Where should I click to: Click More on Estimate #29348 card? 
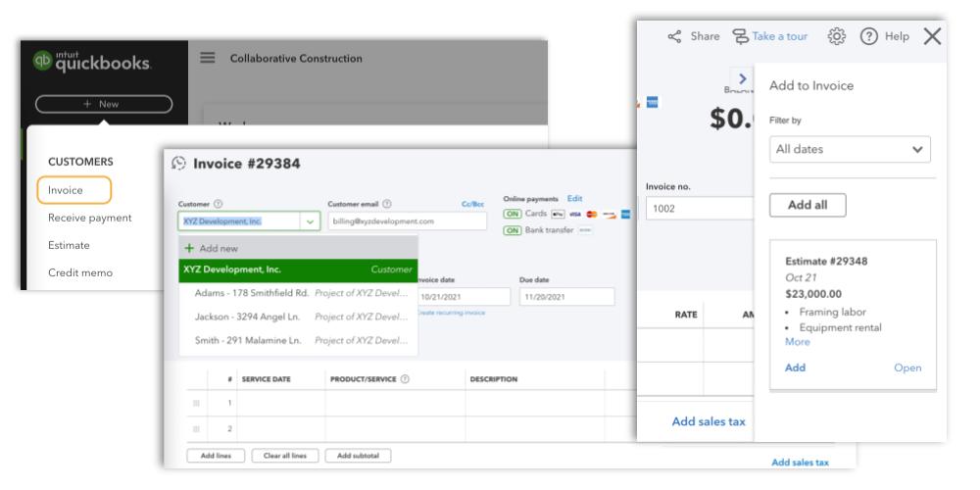point(797,342)
